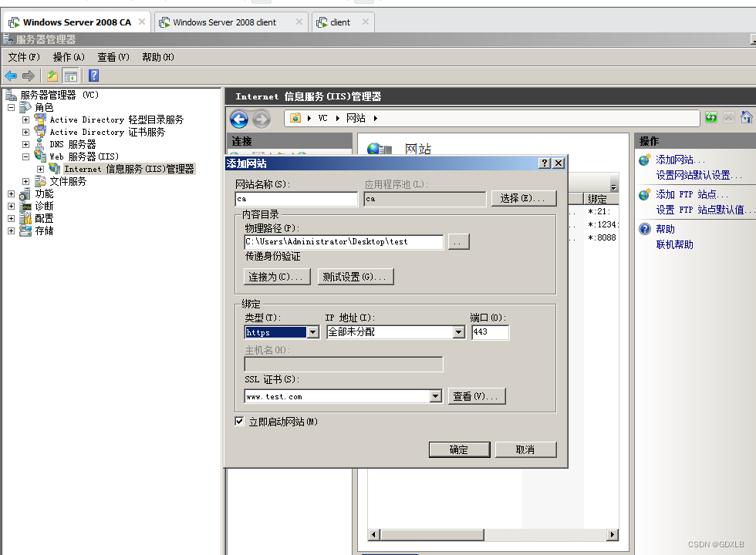Click the 绑定 column header

point(600,199)
